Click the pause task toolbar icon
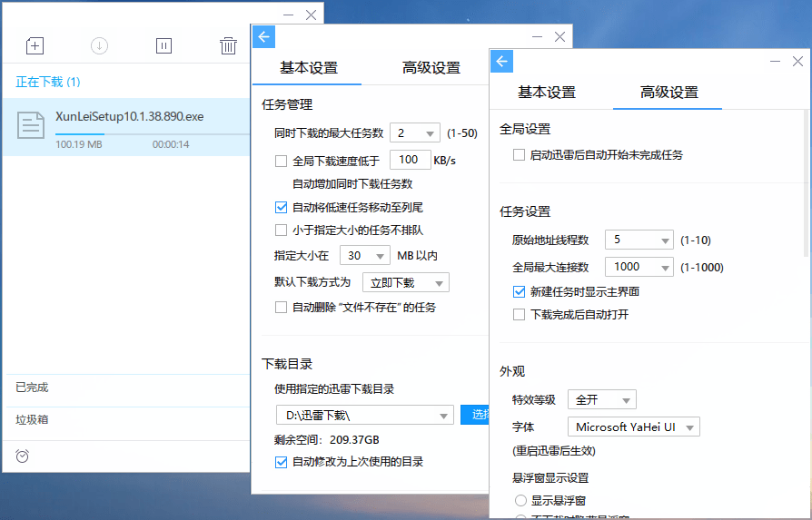Image resolution: width=812 pixels, height=520 pixels. 163,46
